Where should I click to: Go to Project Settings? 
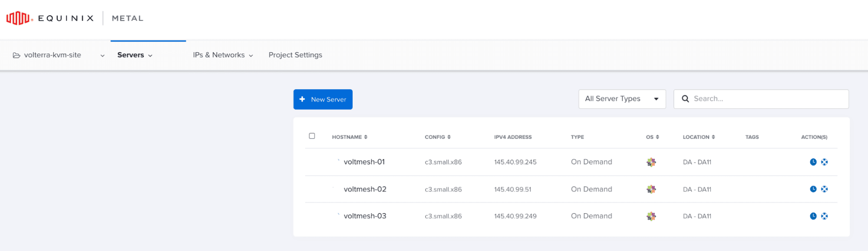(x=295, y=55)
